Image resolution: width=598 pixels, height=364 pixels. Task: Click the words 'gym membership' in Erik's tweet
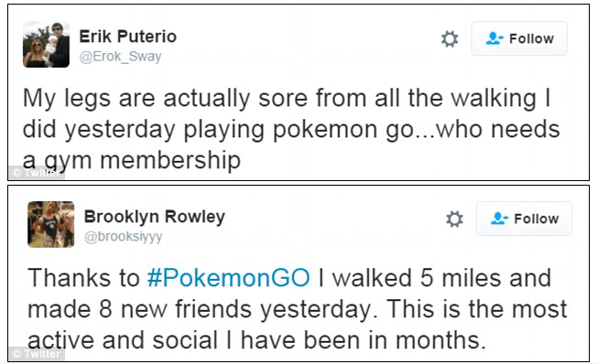point(142,161)
